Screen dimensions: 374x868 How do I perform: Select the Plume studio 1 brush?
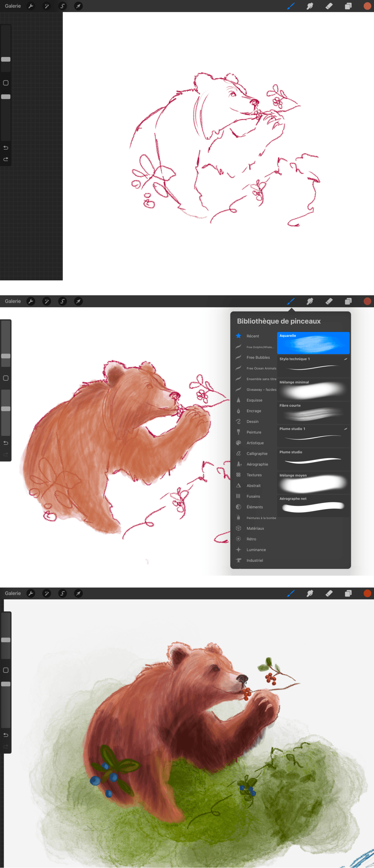tap(313, 436)
